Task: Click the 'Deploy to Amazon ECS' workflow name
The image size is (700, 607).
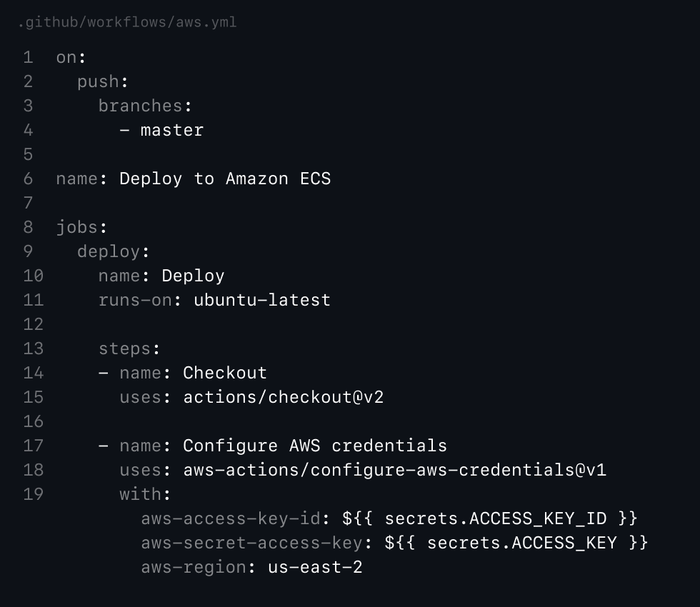Action: 225,179
